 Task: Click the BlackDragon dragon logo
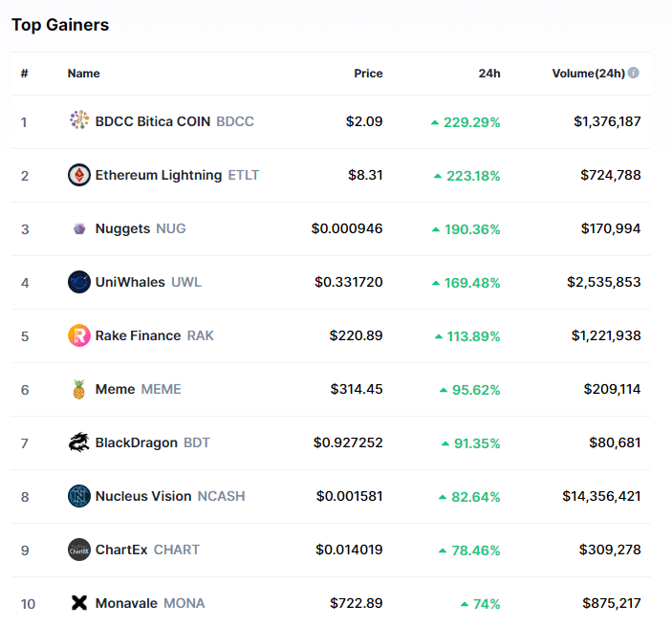79,443
